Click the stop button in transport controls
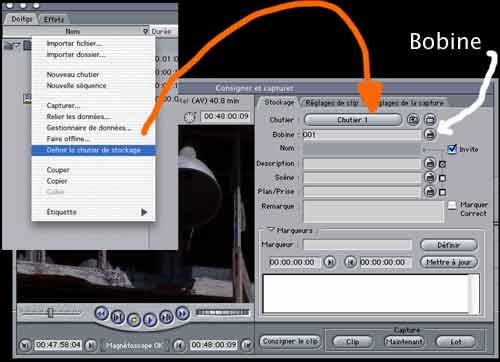The image size is (500, 362). pos(134,320)
